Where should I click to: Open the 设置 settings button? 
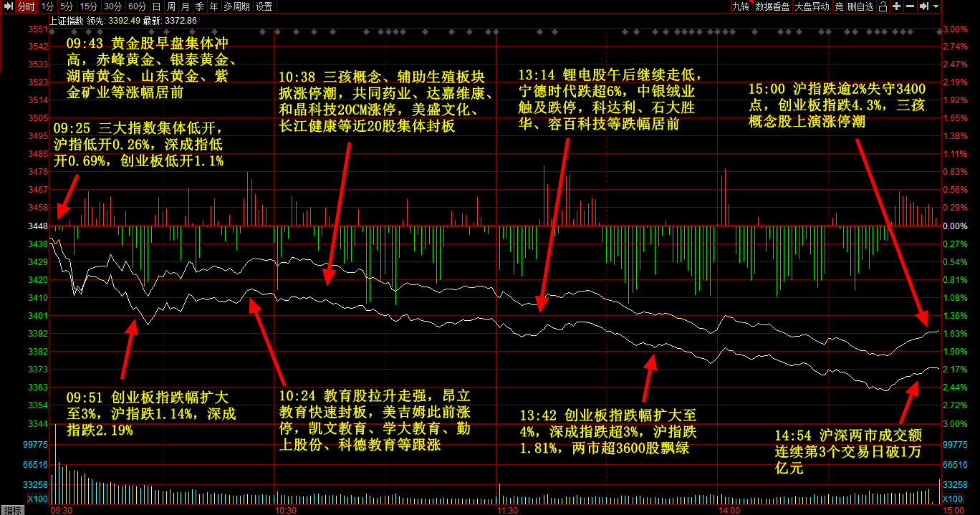coord(264,6)
